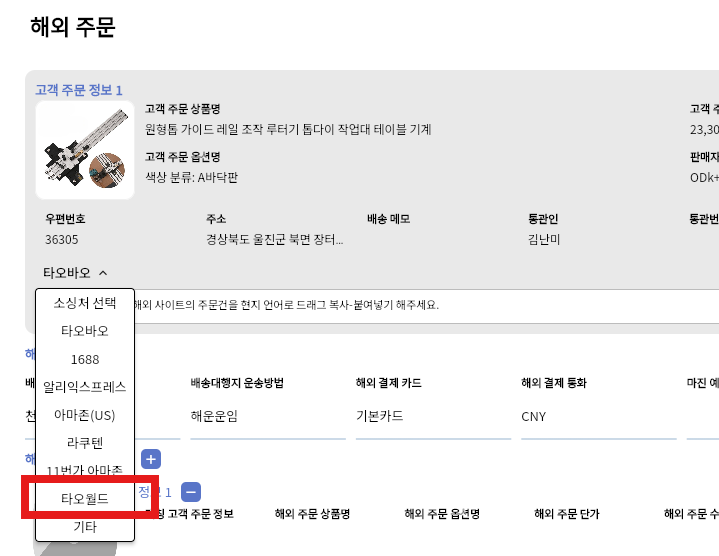Choose 11번가 아마존 option
719x556 pixels.
coord(85,470)
